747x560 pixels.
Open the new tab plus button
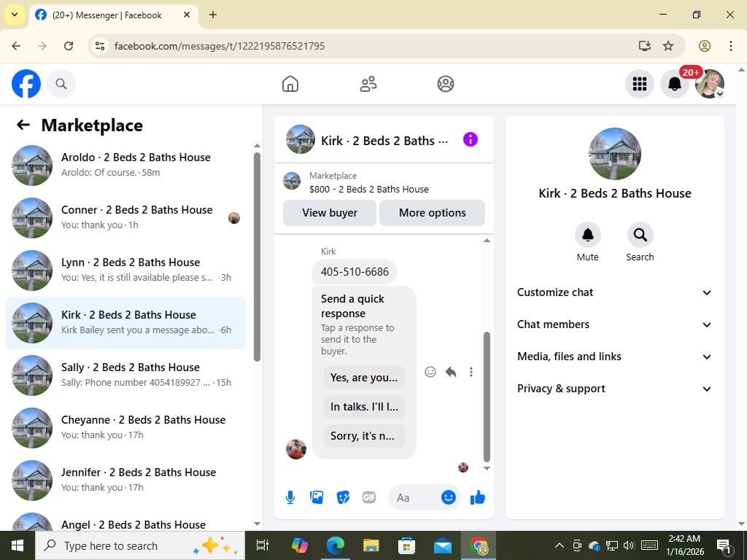[x=213, y=15]
